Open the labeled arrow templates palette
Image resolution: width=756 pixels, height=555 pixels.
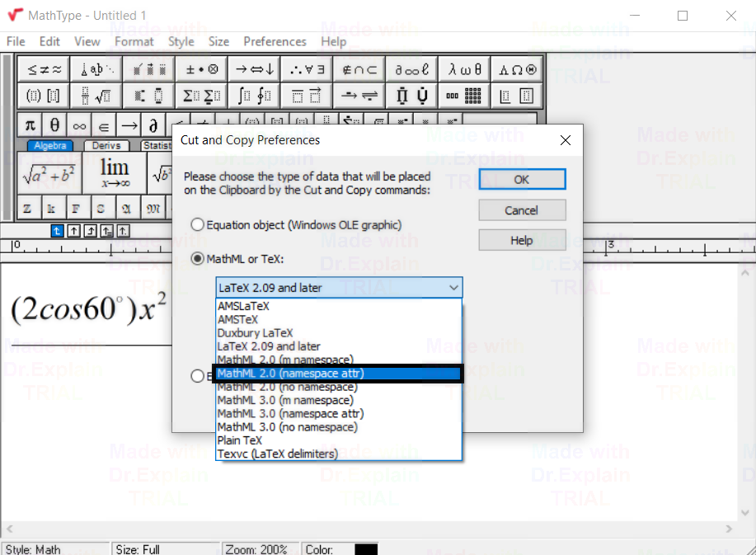(359, 96)
